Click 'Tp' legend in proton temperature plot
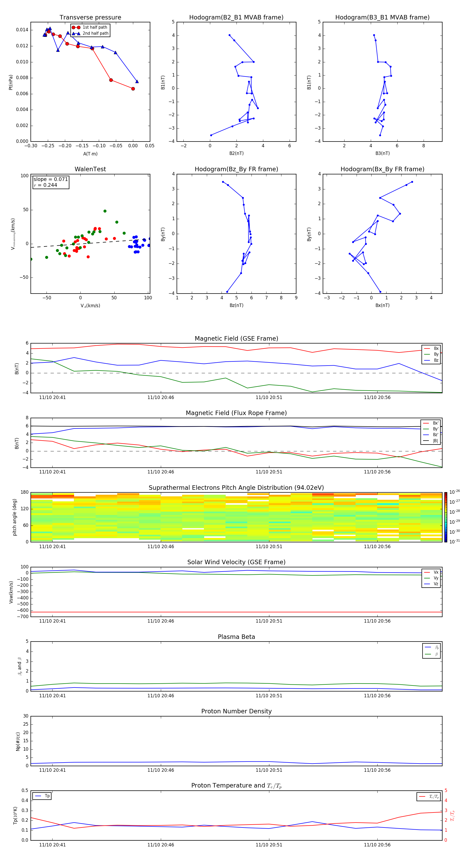The width and height of the screenshot is (473, 868). [42, 796]
